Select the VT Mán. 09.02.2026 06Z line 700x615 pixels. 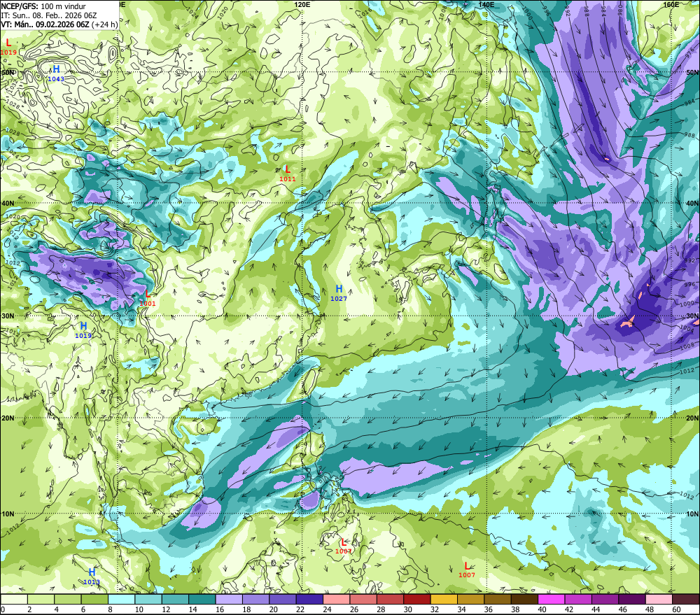45,24
